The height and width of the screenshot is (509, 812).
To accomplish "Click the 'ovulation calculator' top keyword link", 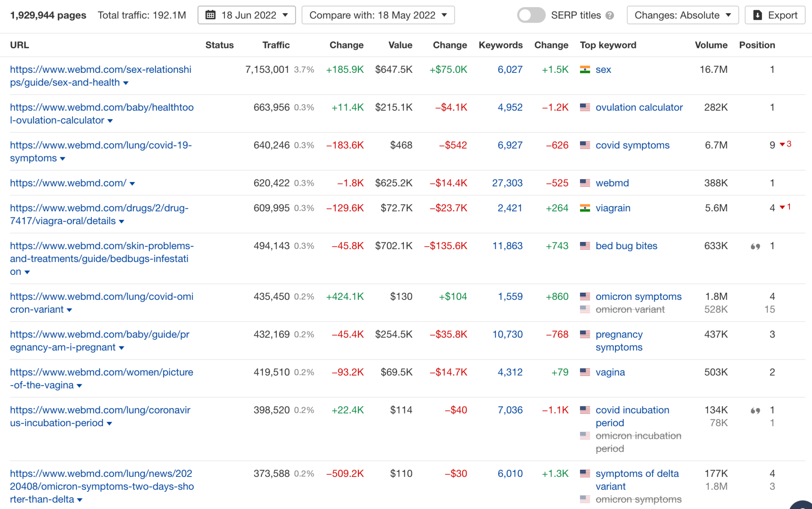I will click(639, 107).
